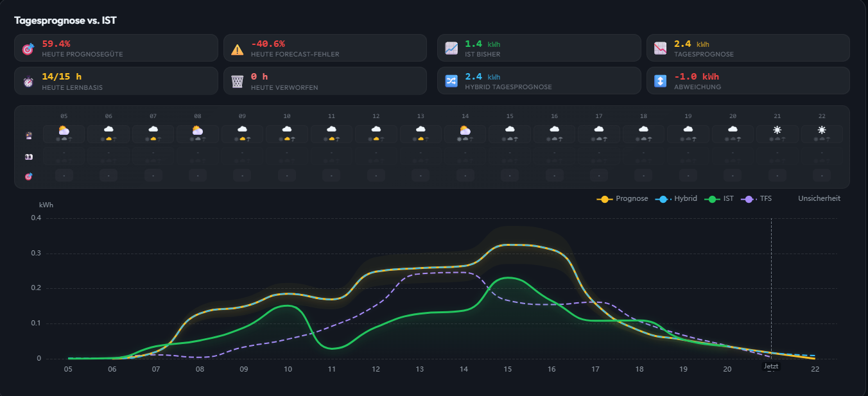Click the 0.1 label on the y-axis
Viewport: 868px width, 396px height.
coord(36,323)
